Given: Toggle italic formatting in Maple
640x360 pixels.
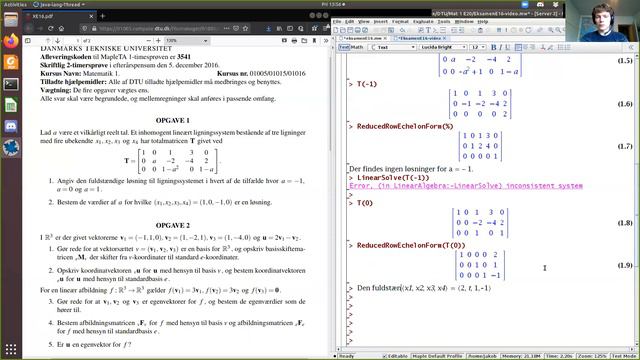Looking at the screenshot, I should pos(501,47).
